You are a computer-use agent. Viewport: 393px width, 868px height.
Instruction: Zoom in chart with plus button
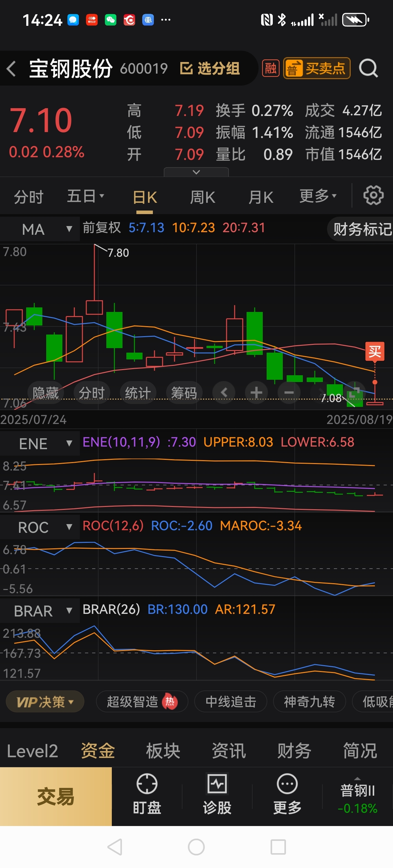[x=256, y=392]
